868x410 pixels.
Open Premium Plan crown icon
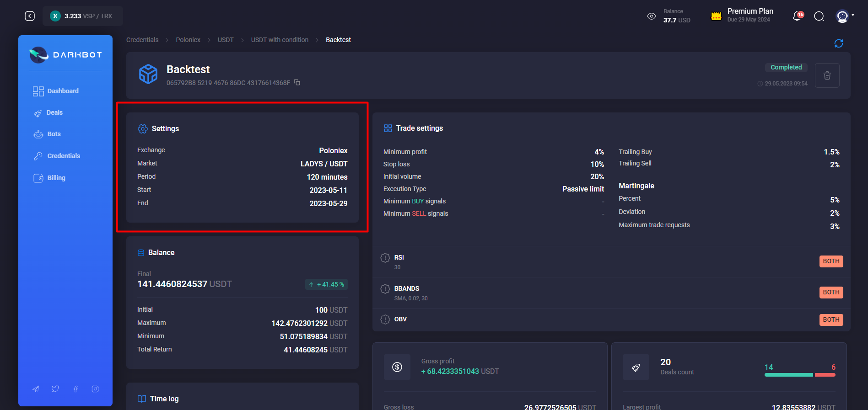click(716, 16)
